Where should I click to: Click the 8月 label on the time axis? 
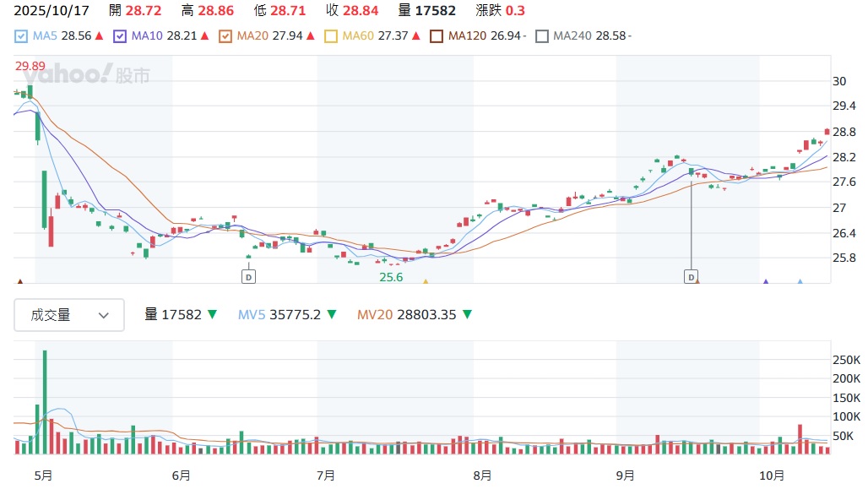[482, 475]
